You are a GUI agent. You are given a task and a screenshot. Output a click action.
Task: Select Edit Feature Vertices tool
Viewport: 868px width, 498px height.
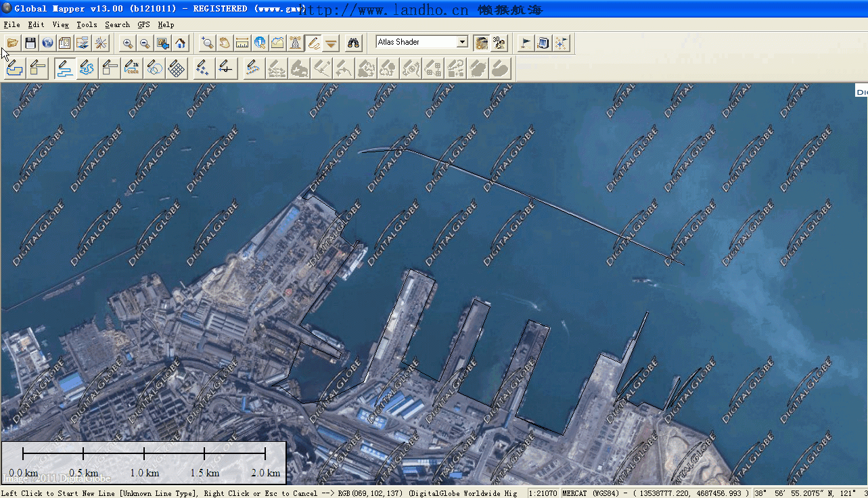point(254,68)
